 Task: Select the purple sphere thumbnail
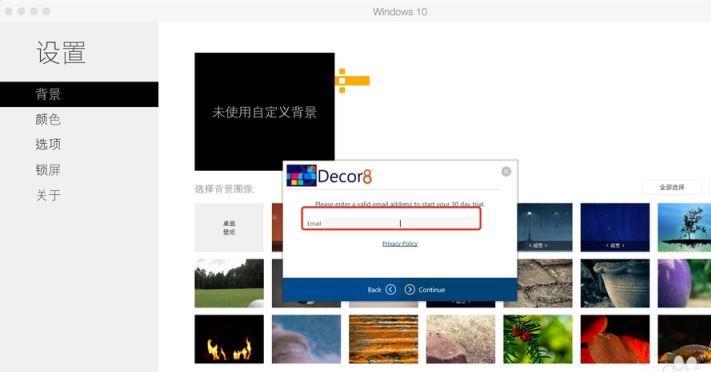click(x=684, y=283)
